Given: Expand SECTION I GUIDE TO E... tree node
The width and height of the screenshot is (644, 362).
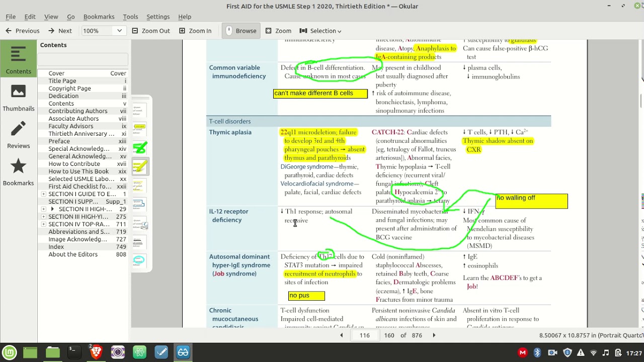Looking at the screenshot, I should pyautogui.click(x=44, y=194).
